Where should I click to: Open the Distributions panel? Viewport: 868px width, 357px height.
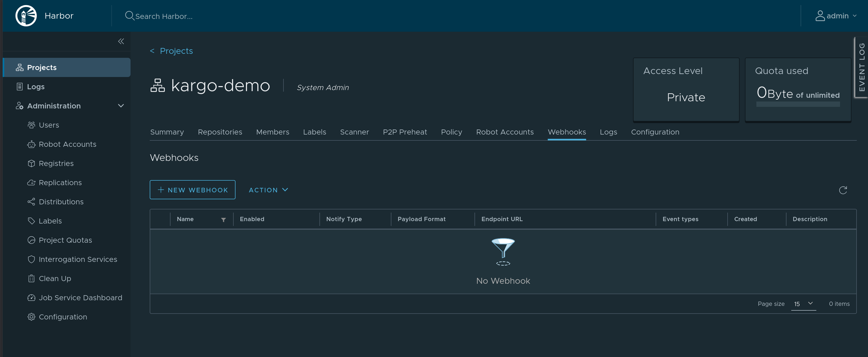coord(61,202)
